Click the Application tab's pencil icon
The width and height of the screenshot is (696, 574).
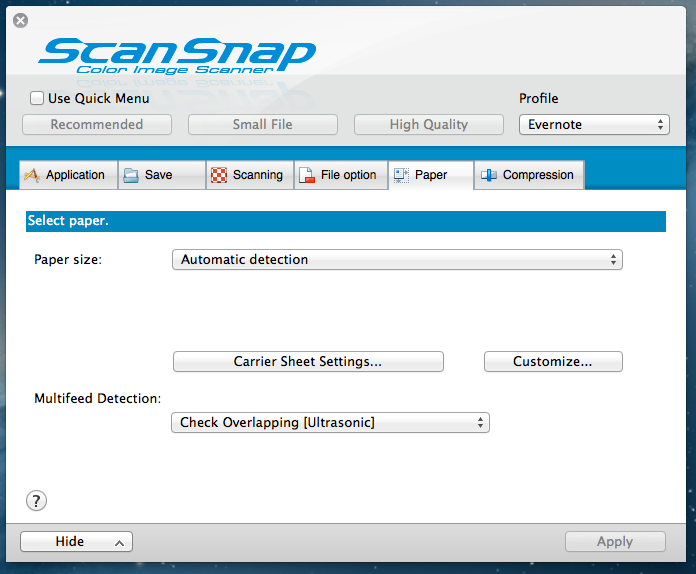32,175
